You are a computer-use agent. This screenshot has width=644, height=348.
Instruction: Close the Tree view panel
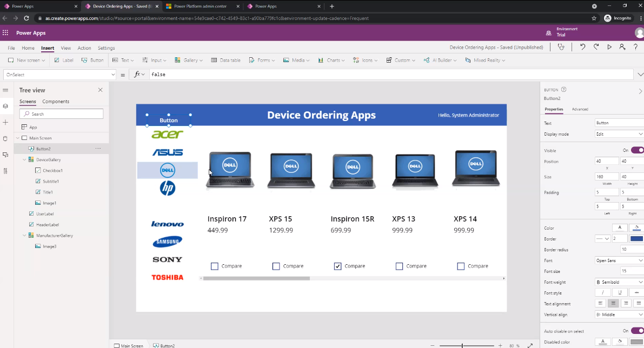pos(100,90)
